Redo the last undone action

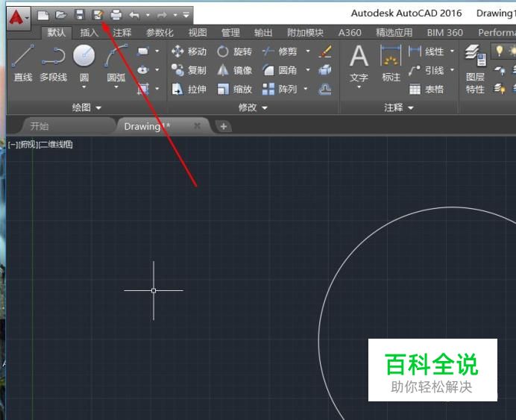click(x=162, y=15)
